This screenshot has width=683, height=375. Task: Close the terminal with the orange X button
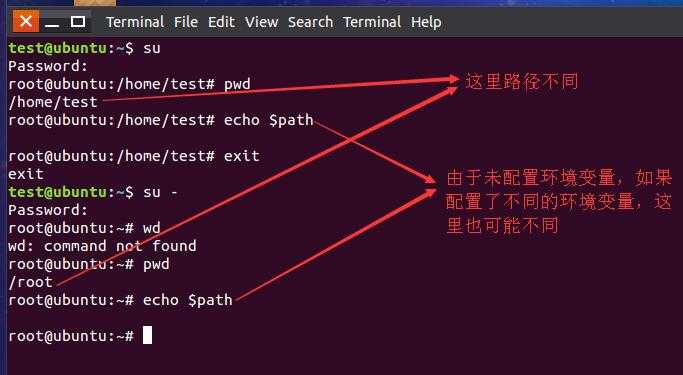click(25, 21)
